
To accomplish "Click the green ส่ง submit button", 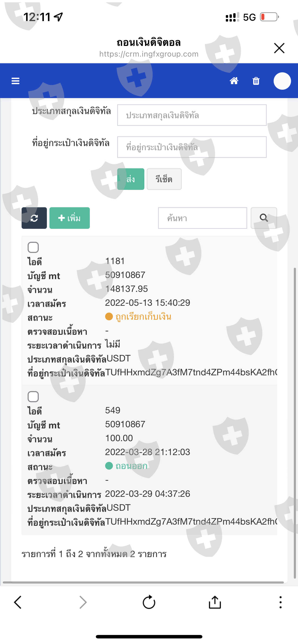I will 131,179.
